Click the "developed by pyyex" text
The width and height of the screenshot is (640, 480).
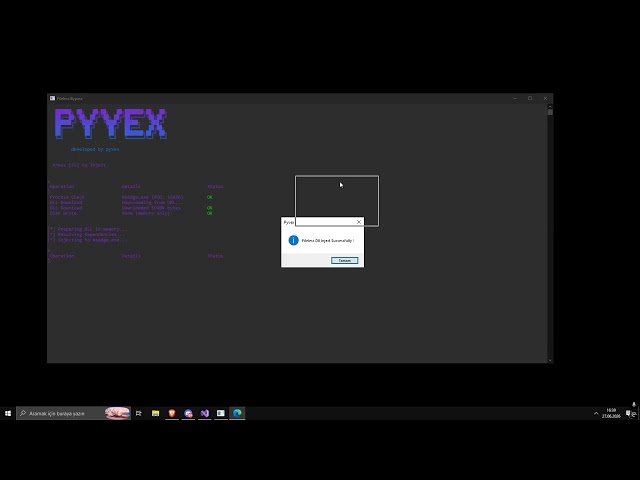coord(95,149)
